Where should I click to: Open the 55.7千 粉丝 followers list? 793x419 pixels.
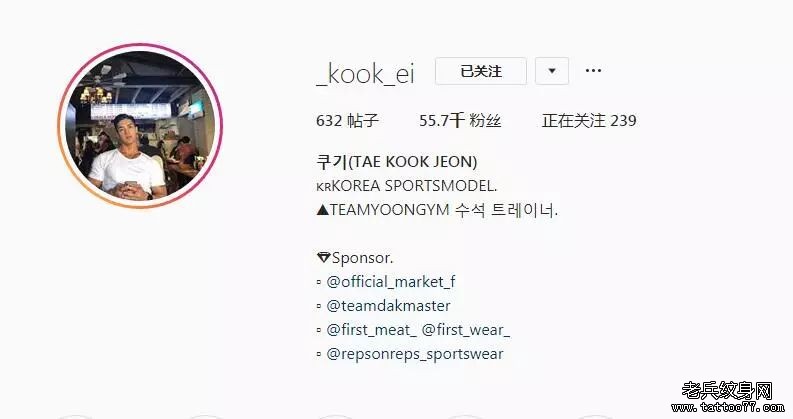point(460,120)
